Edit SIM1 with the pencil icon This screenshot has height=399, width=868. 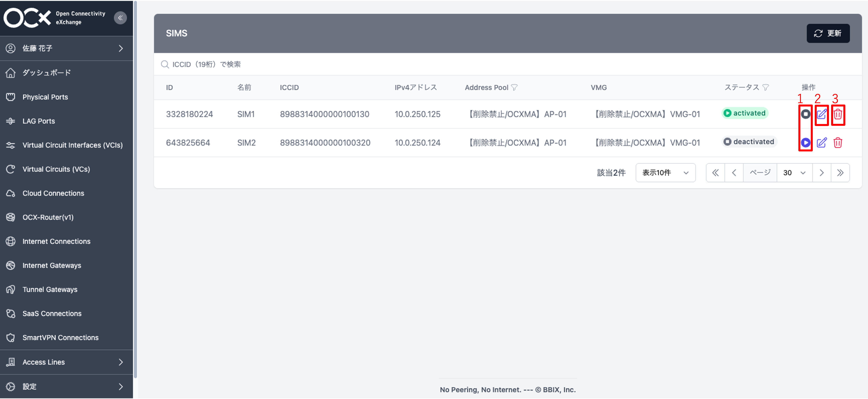pos(822,114)
